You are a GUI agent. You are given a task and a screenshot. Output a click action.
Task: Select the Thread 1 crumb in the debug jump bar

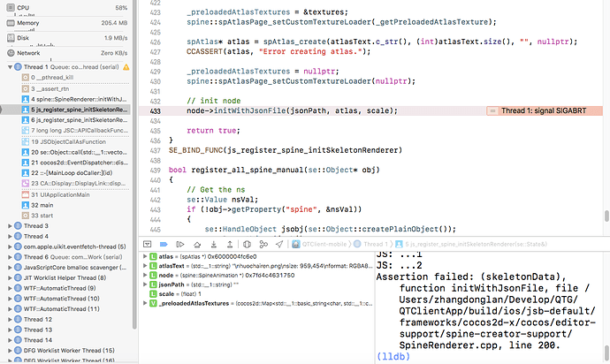(x=376, y=244)
